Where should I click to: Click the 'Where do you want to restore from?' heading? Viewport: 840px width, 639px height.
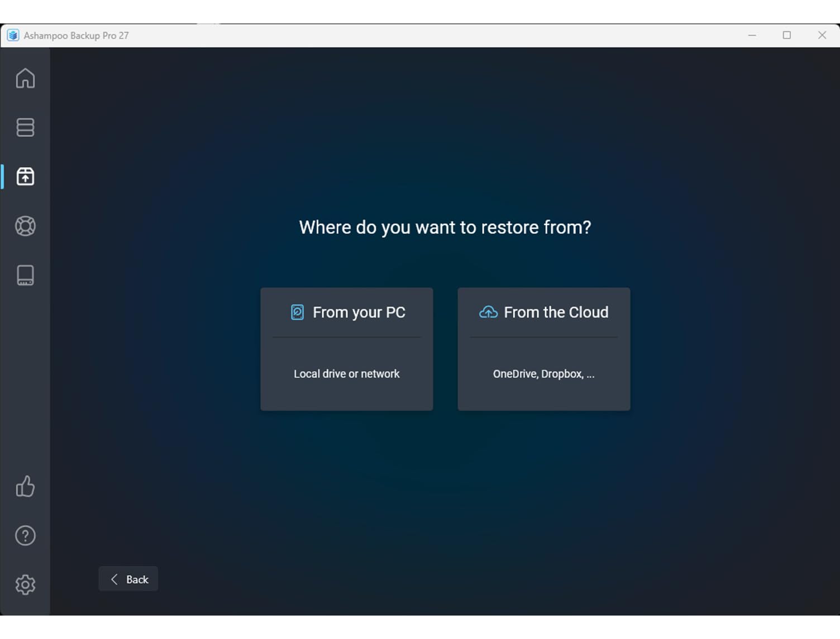coord(445,228)
